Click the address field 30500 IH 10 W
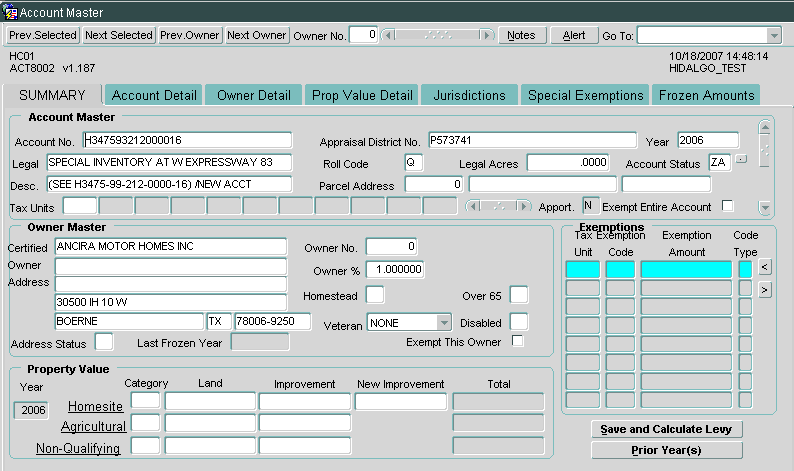794x471 pixels. pyautogui.click(x=171, y=302)
